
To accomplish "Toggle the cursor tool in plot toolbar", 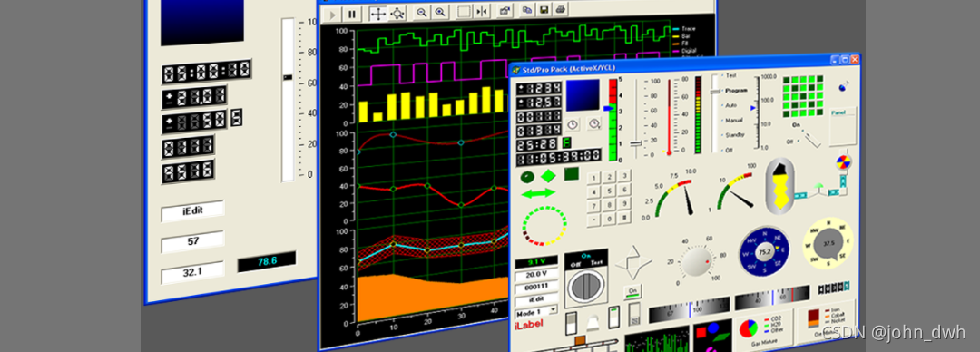I will pyautogui.click(x=482, y=11).
